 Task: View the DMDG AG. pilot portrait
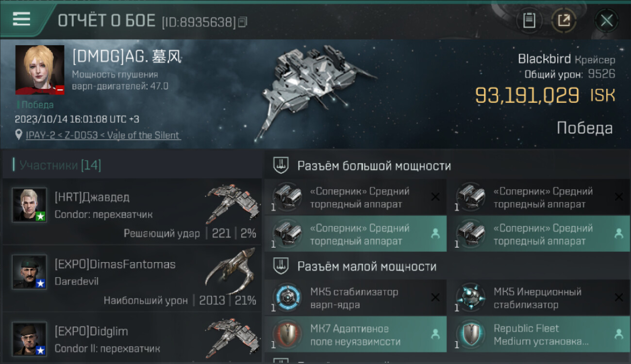tap(40, 70)
